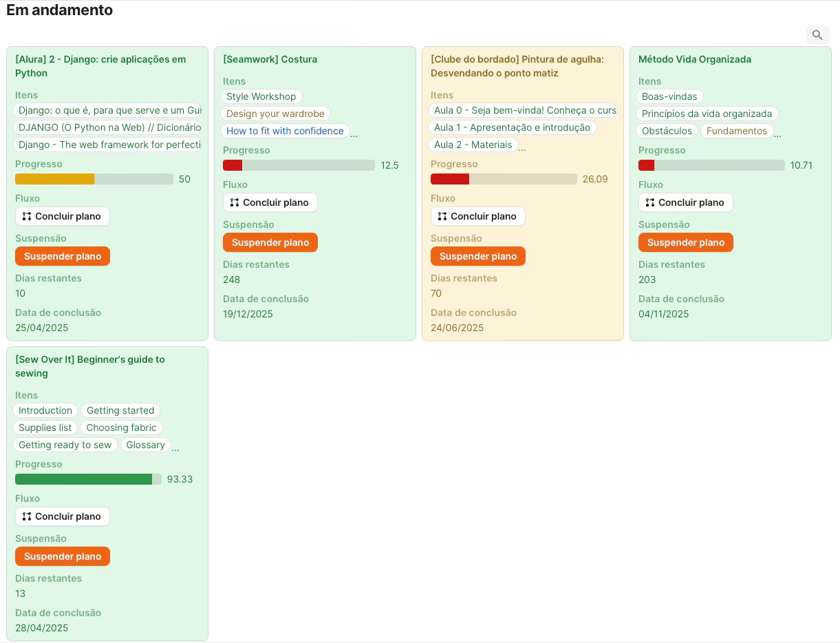840x643 pixels.
Task: Select the Aula 1 - Apresentação e introdução item
Action: 513,127
